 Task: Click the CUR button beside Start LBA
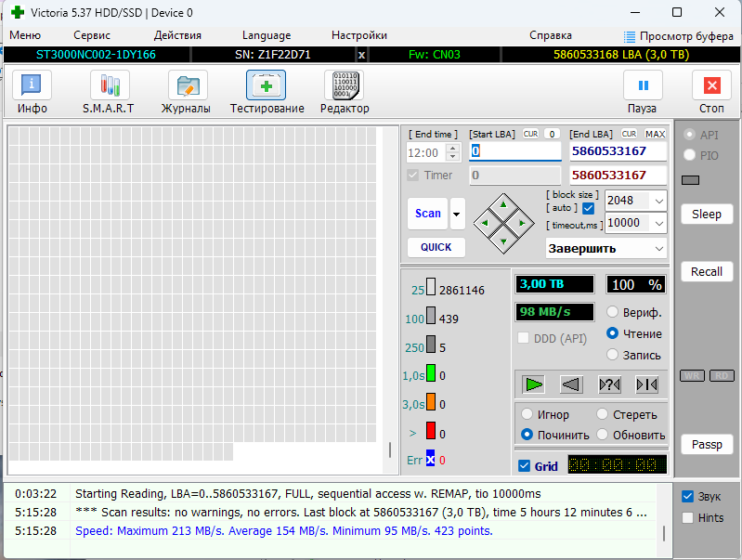(530, 134)
